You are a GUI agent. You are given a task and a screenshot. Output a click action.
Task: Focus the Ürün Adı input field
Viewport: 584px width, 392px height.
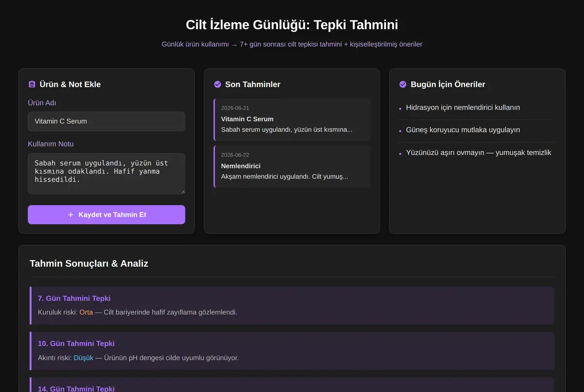point(107,121)
